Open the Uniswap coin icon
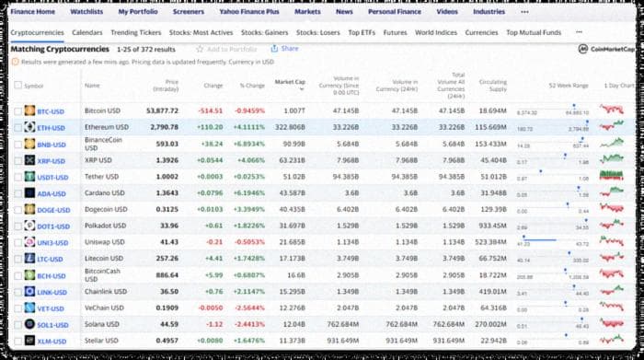Screen dimensions: 644x360 (x=29, y=242)
